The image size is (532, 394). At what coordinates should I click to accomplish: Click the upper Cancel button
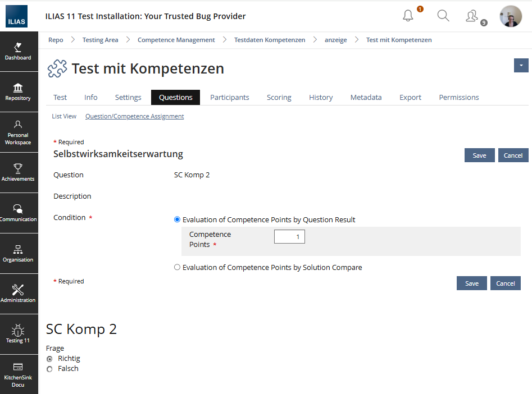[x=513, y=155]
